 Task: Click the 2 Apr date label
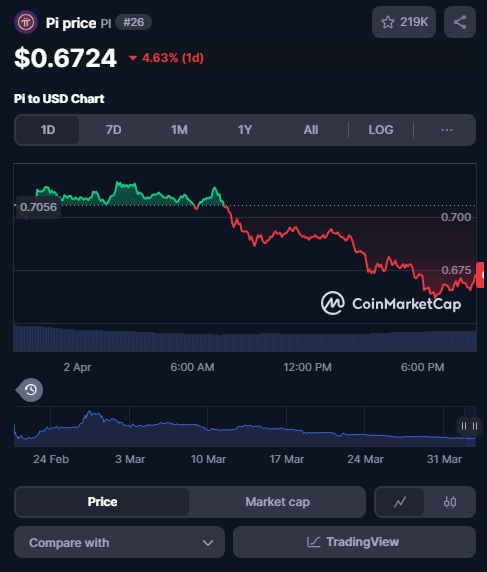(x=77, y=367)
